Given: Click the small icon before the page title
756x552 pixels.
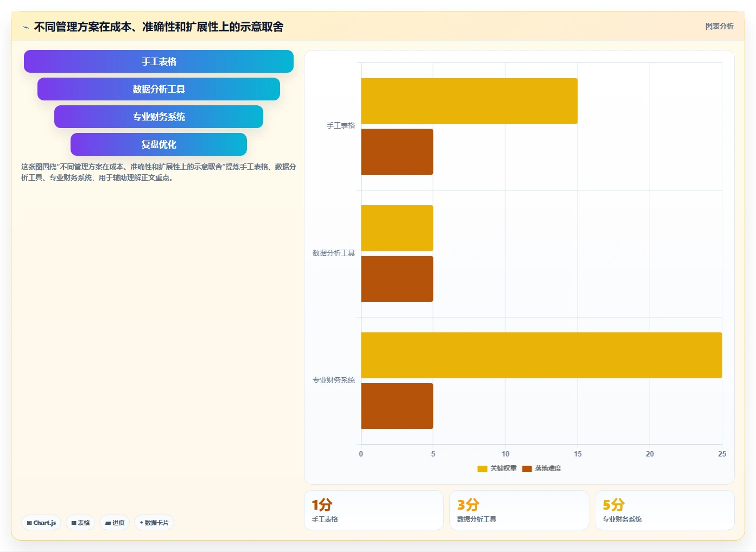Looking at the screenshot, I should click(x=26, y=27).
